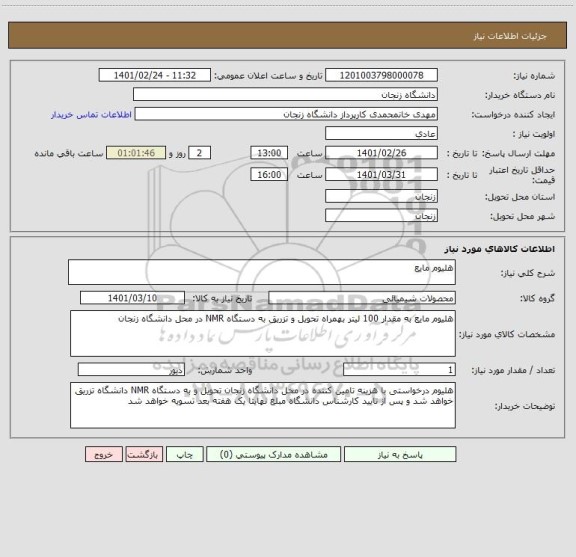Click price validity date 1401/03/31
Screen dimensions: 576x557
pyautogui.click(x=381, y=175)
